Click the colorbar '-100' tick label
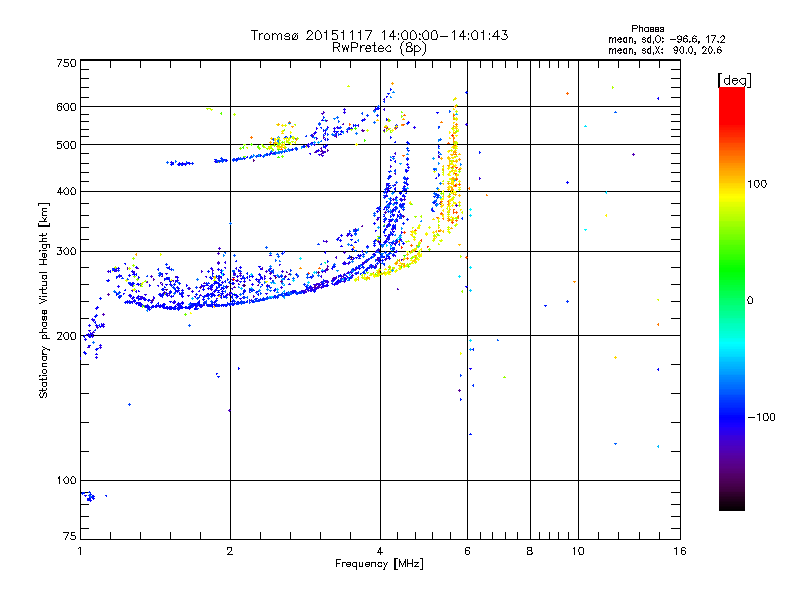800x600 pixels. [x=762, y=417]
